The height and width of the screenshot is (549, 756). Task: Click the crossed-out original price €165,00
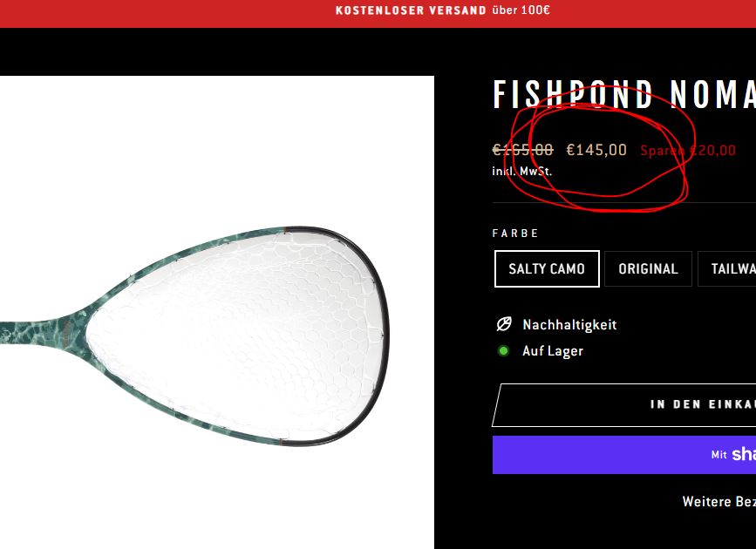pyautogui.click(x=522, y=150)
